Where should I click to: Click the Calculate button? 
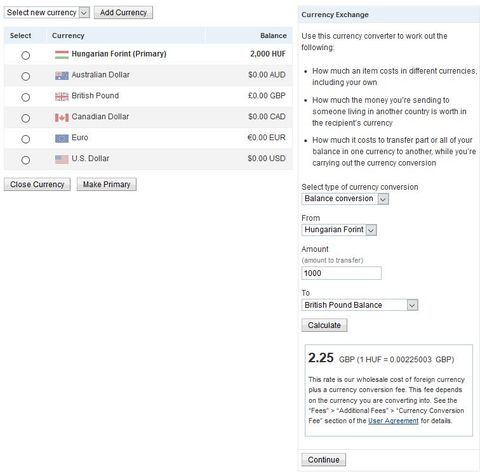[x=324, y=325]
